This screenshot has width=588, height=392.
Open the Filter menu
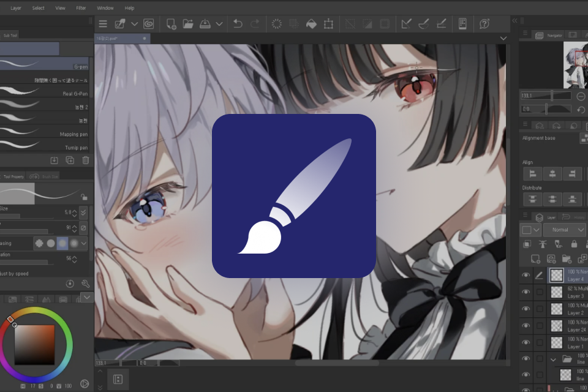tap(81, 8)
